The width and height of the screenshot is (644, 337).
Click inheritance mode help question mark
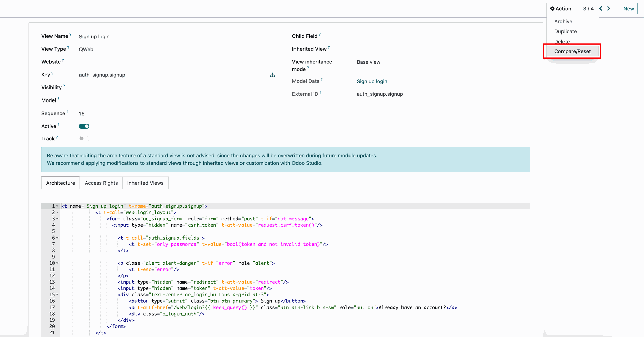pyautogui.click(x=308, y=68)
